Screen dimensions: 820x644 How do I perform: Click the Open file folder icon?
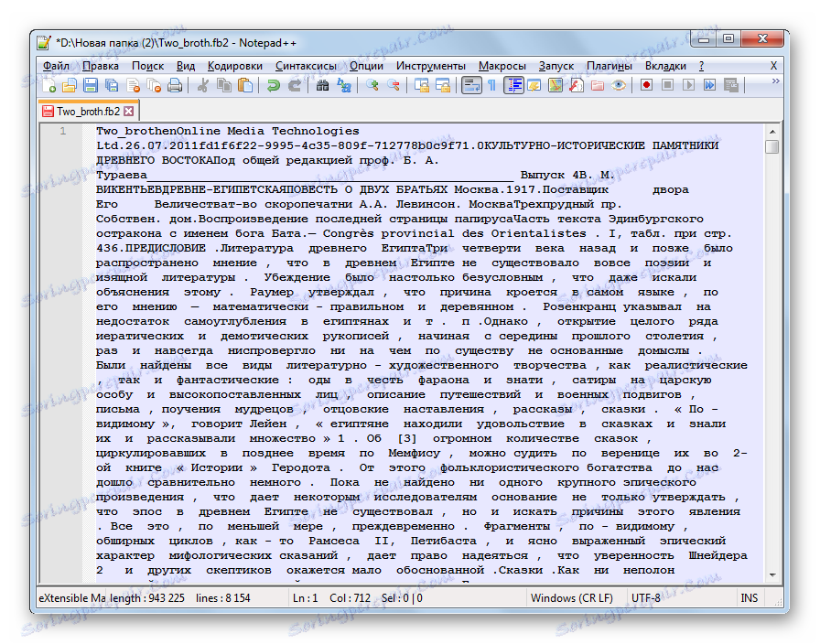70,85
